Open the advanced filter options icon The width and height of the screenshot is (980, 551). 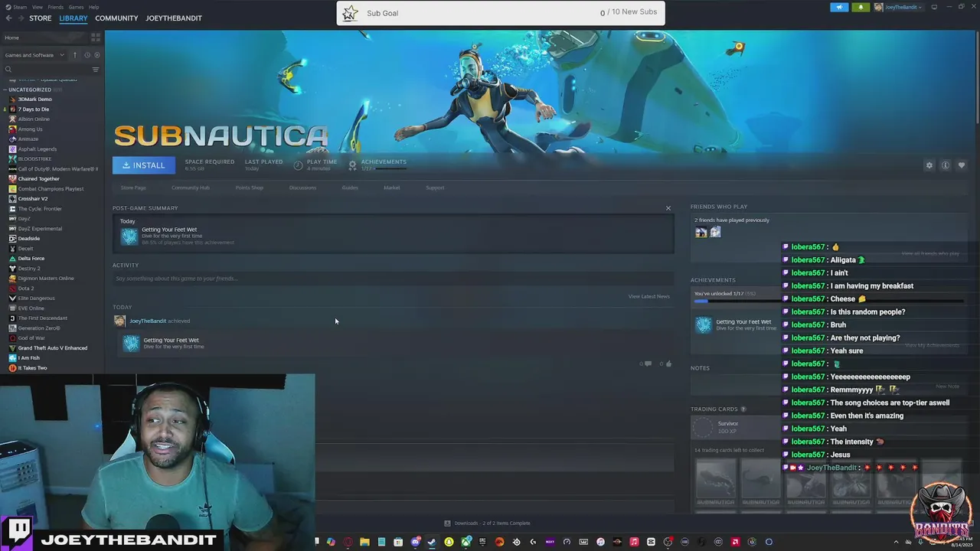coord(96,70)
